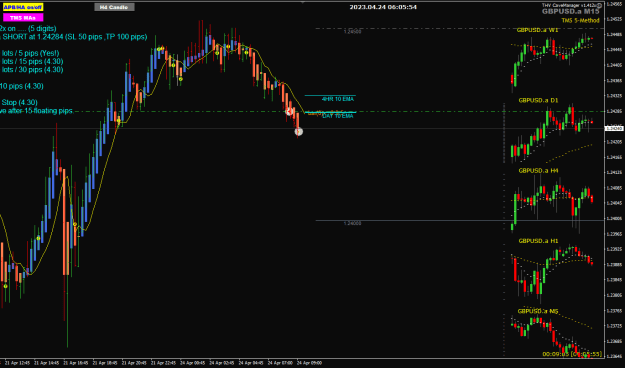Click the SHORT at 1.24284 trade text
This screenshot has height=368, width=625.
click(75, 37)
